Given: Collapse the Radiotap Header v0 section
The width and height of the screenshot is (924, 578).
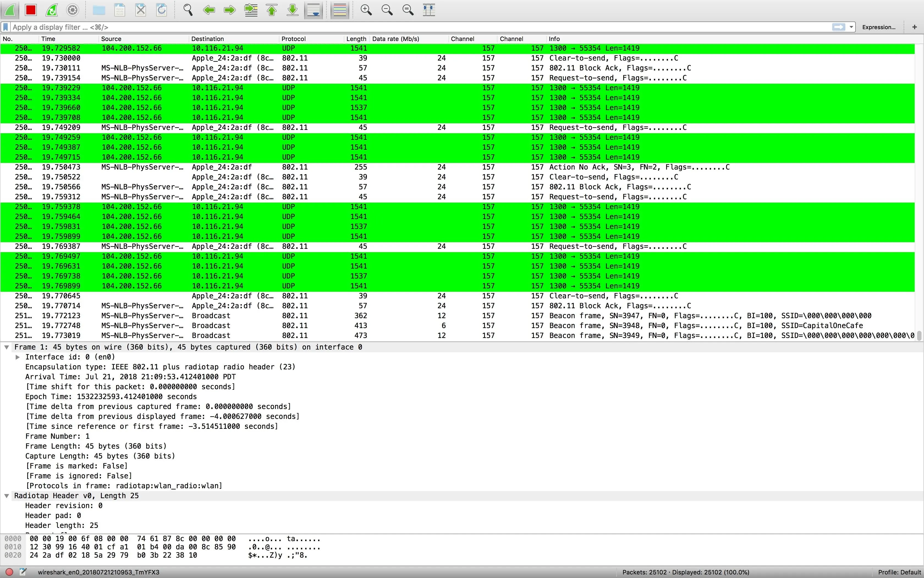Looking at the screenshot, I should [x=7, y=496].
